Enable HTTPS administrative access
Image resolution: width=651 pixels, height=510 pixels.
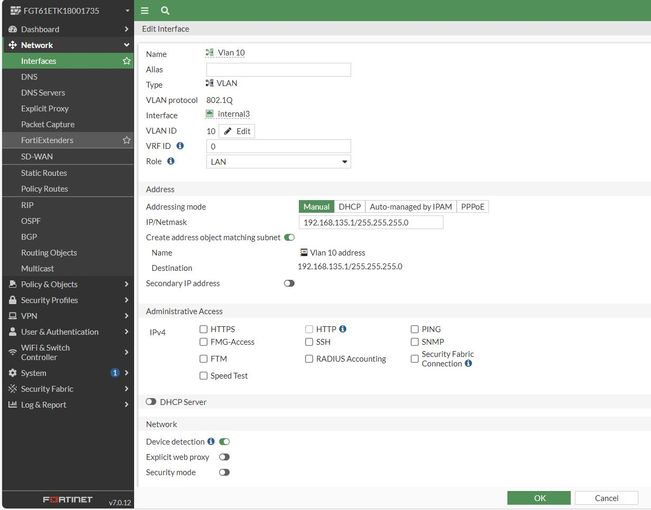click(x=203, y=329)
